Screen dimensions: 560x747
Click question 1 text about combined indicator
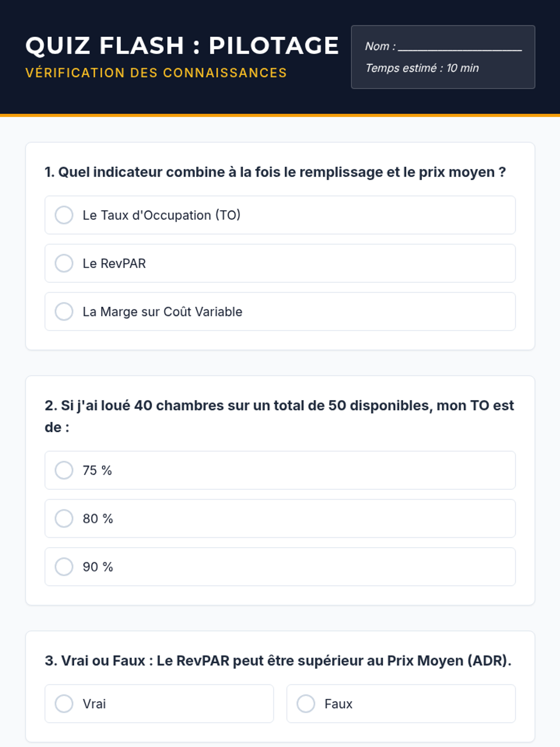[x=275, y=172]
